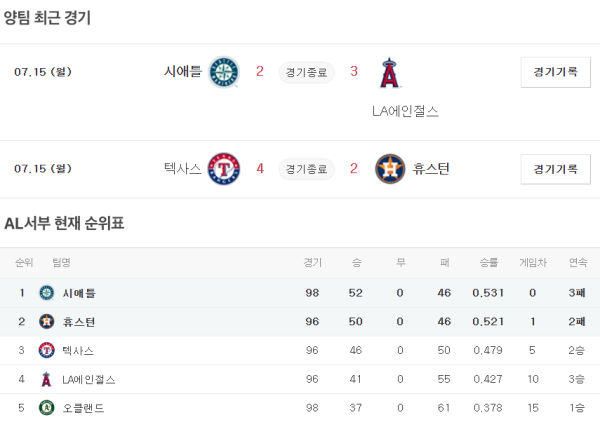
Task: Click Seattle's logo in the standings table
Action: tap(46, 293)
